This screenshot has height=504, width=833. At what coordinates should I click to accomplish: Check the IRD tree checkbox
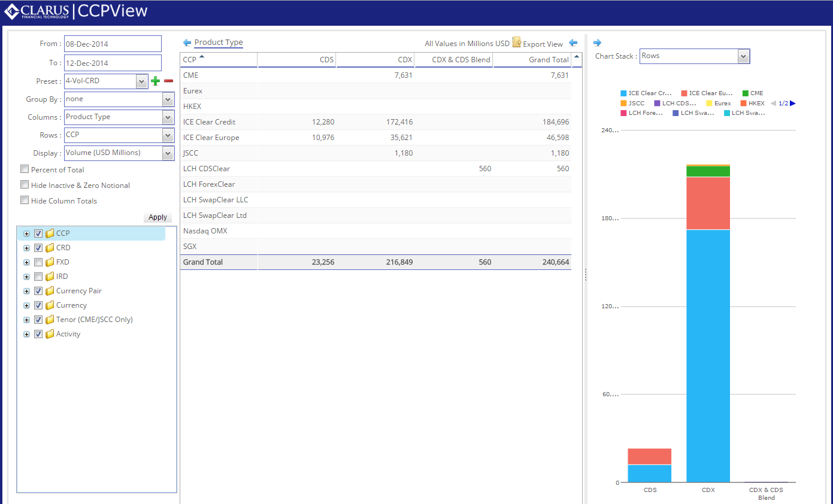[38, 277]
